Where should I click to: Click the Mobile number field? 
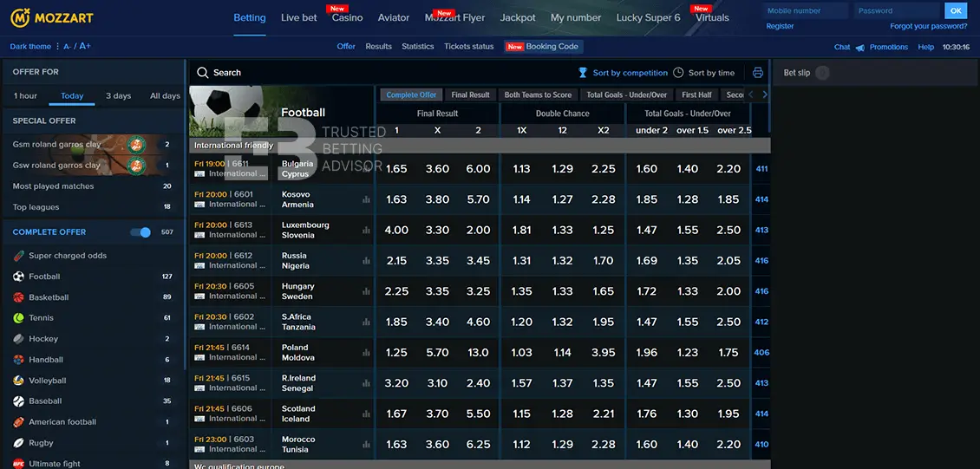[806, 10]
